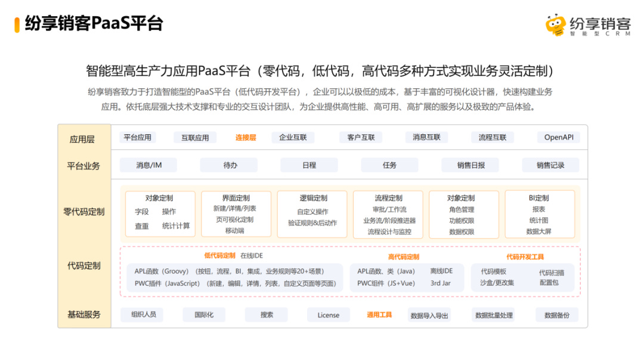Select the 企业互联 tag
This screenshot has height=361, width=644.
click(293, 137)
